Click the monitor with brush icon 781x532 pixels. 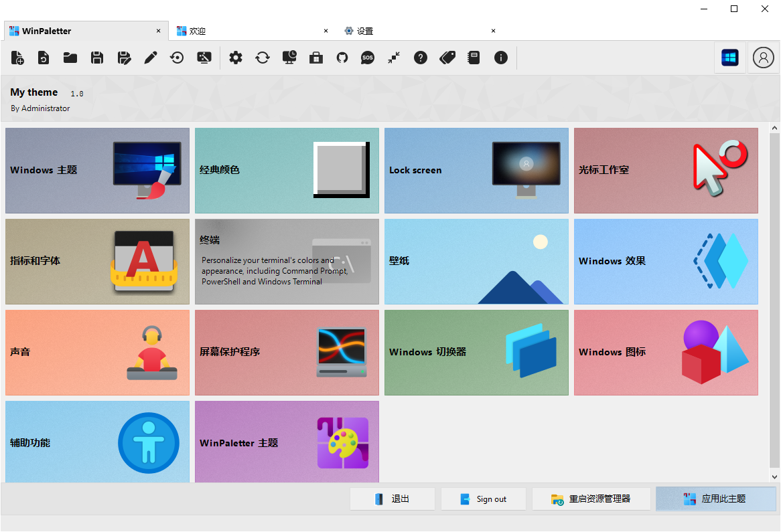(x=204, y=58)
